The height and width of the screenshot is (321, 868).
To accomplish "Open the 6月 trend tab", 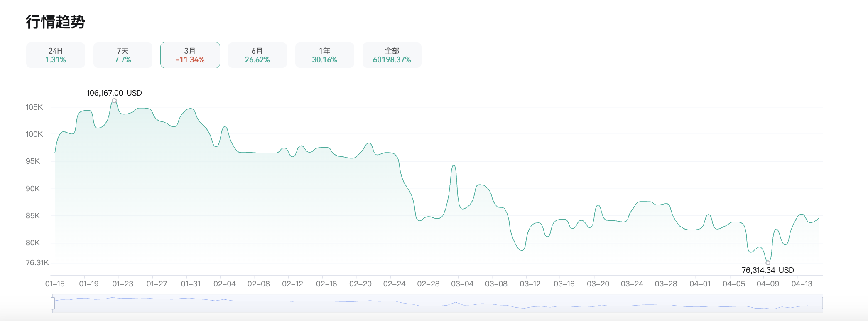I will point(257,55).
